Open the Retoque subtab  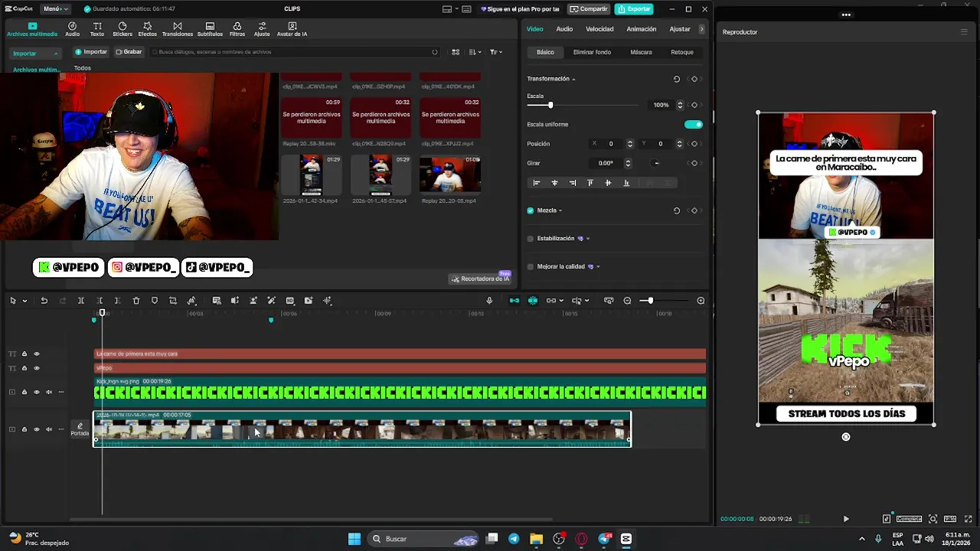682,52
